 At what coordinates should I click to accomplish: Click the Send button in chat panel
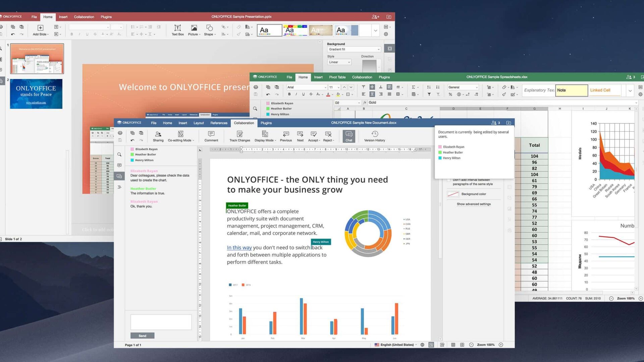click(143, 336)
